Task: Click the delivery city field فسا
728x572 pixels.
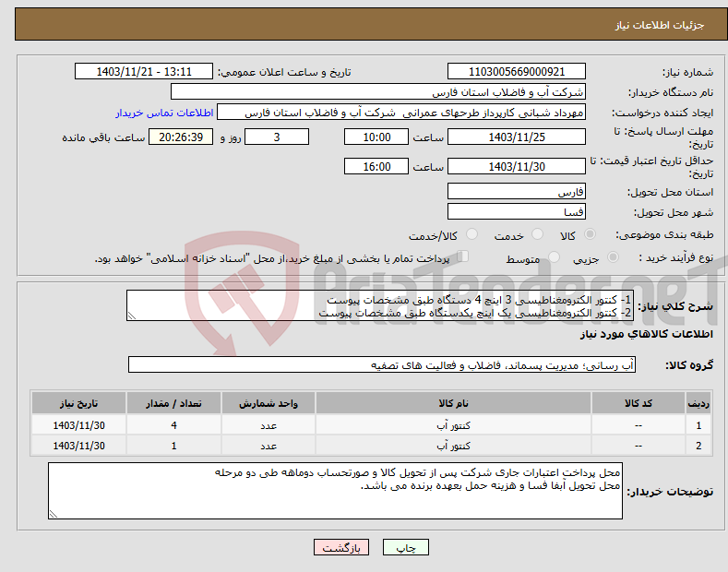Action: tap(517, 211)
